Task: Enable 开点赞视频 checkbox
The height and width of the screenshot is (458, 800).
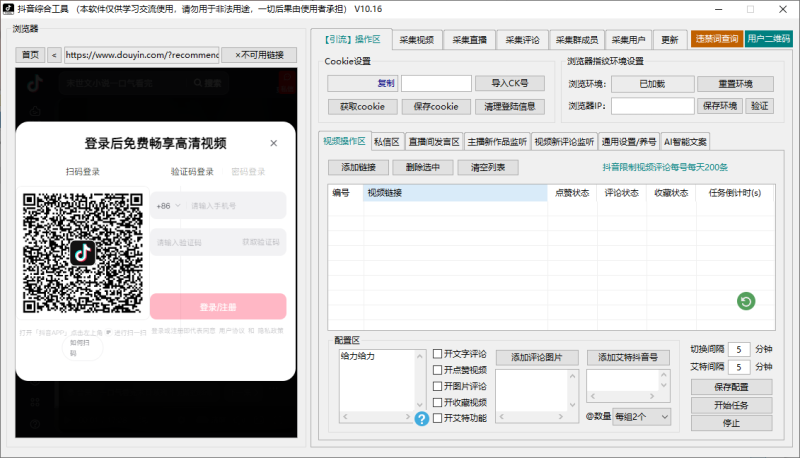Action: (x=437, y=370)
